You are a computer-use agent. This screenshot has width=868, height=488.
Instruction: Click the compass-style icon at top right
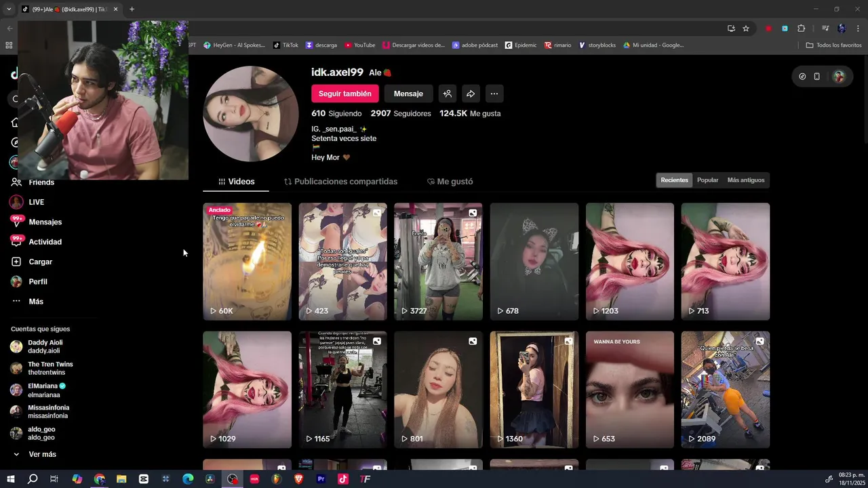click(802, 77)
